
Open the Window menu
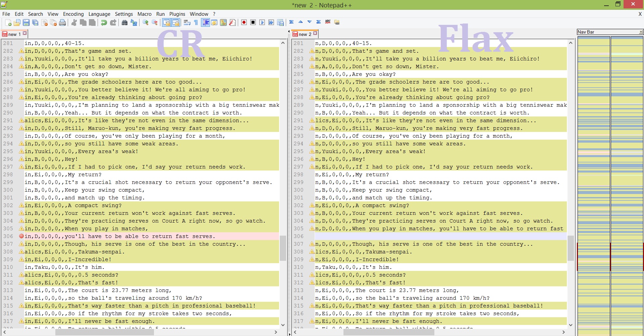pyautogui.click(x=199, y=14)
